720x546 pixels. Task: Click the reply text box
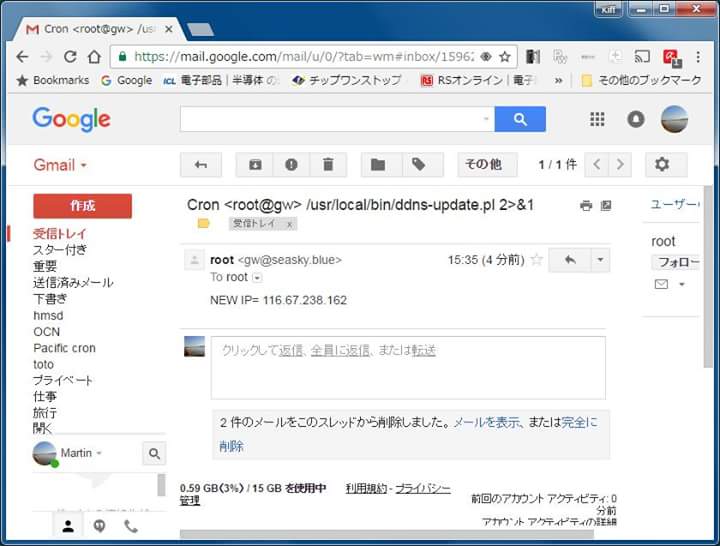(x=408, y=368)
